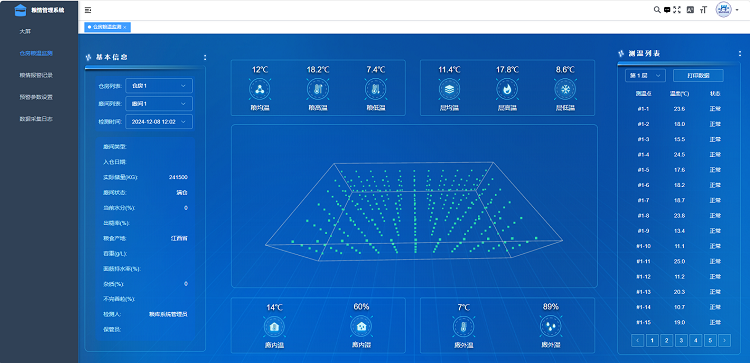Viewport: 750px width, 363px height.
Task: Collapse the sidebar with the hamburger icon
Action: tap(88, 10)
